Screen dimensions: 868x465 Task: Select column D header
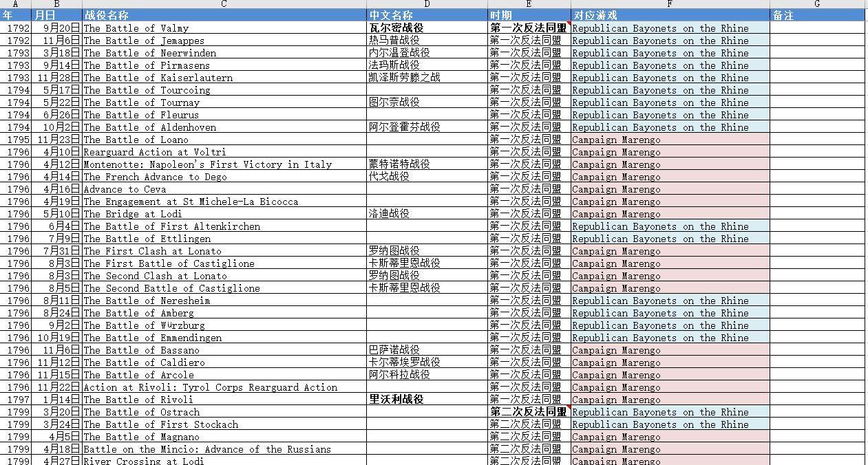click(x=427, y=4)
